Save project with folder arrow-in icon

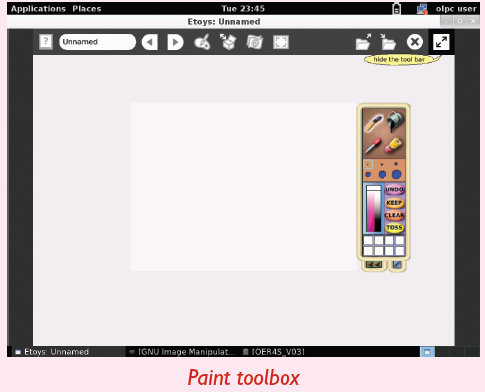[388, 42]
